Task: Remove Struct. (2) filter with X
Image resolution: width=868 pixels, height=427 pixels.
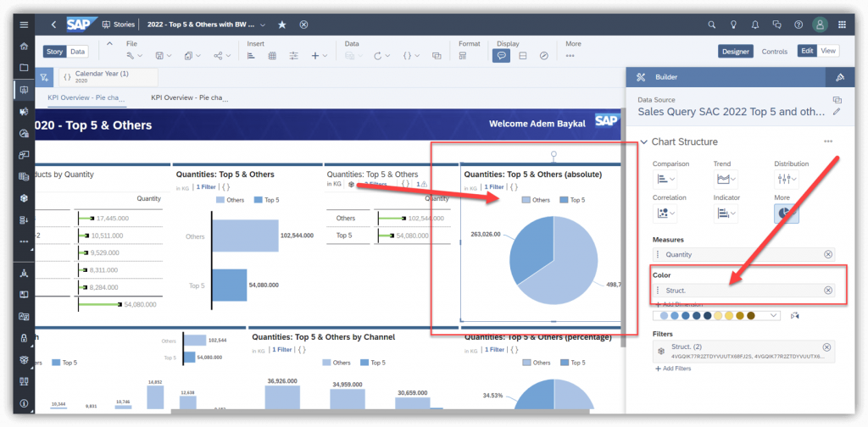Action: point(826,347)
